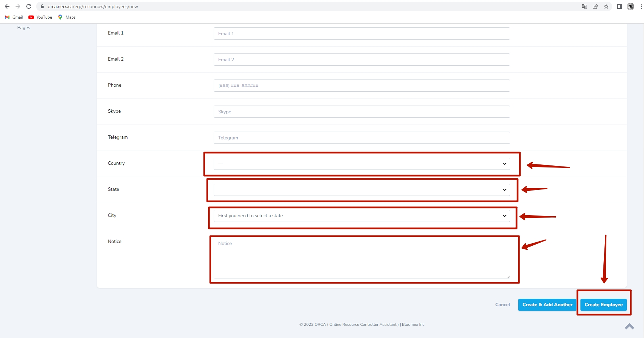Open the City dropdown

(362, 216)
